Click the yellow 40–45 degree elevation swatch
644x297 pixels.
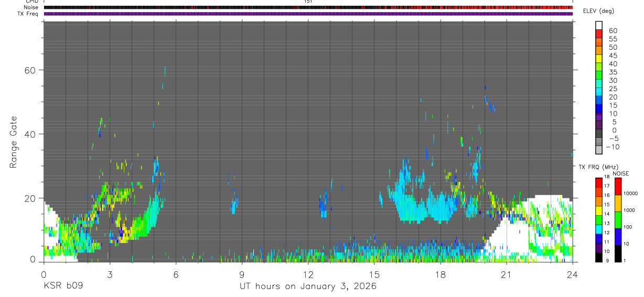pos(599,59)
